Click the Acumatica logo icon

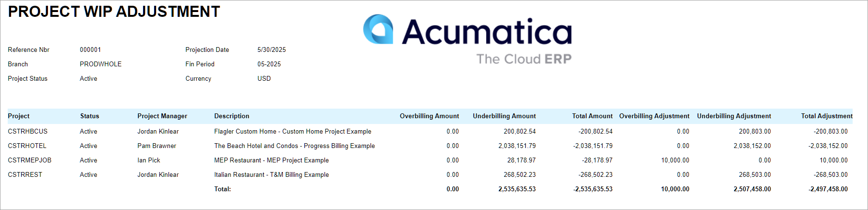click(378, 29)
